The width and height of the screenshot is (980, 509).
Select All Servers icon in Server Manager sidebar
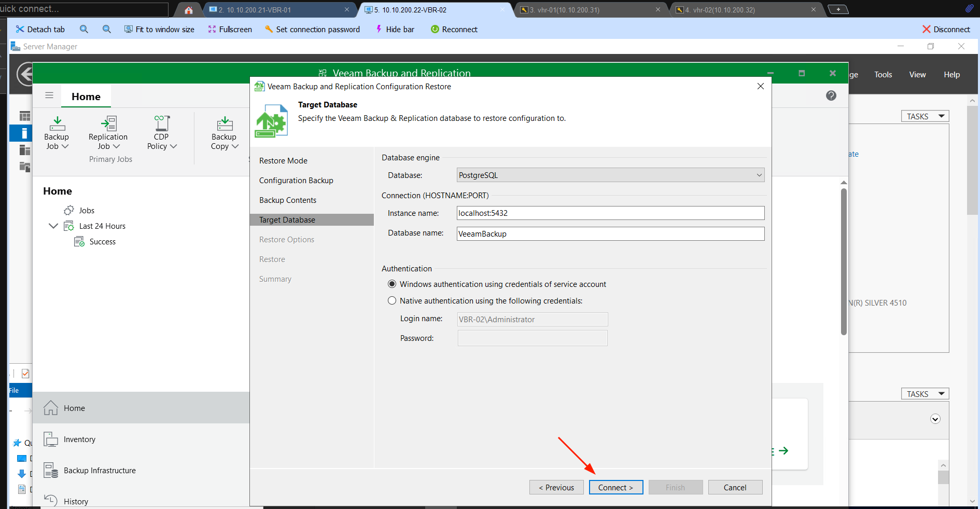(x=25, y=150)
